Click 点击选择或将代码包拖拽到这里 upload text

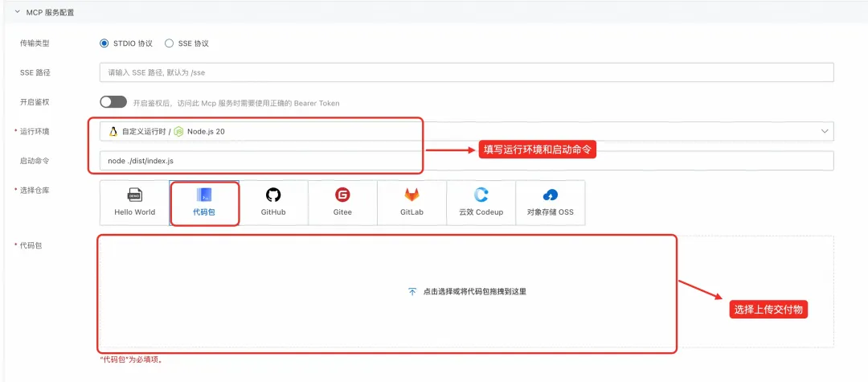(473, 291)
